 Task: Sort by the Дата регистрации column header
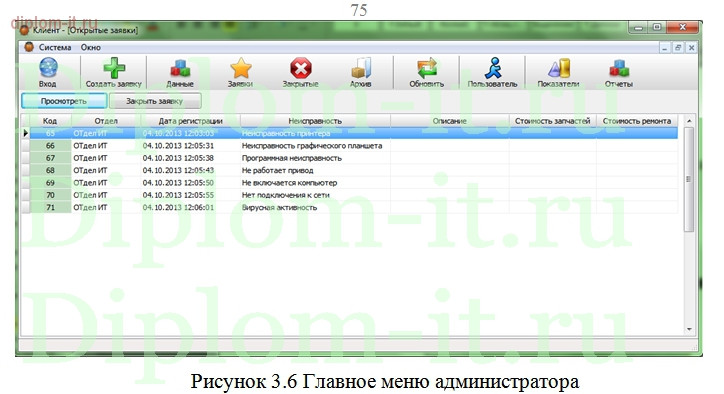coord(191,121)
